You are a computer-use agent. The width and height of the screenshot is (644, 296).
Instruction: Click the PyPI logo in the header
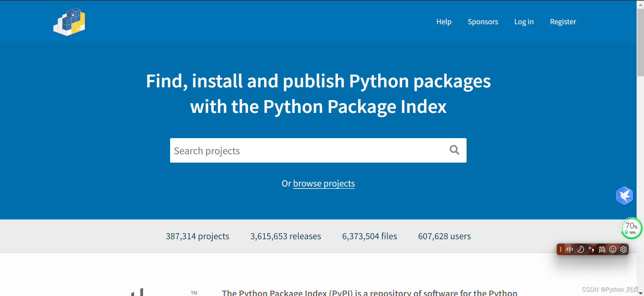pyautogui.click(x=69, y=22)
